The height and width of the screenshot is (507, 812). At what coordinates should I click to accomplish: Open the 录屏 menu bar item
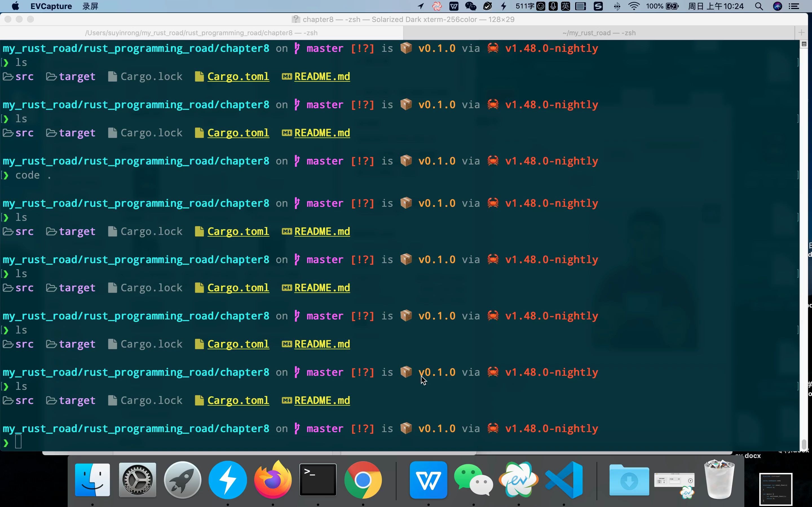90,6
